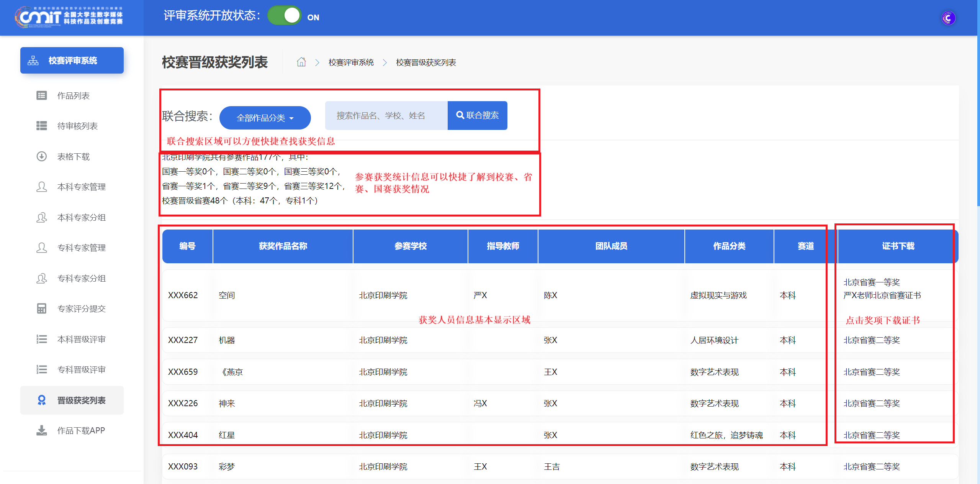980x484 pixels.
Task: Click the 作品列表 list icon
Action: pos(41,95)
